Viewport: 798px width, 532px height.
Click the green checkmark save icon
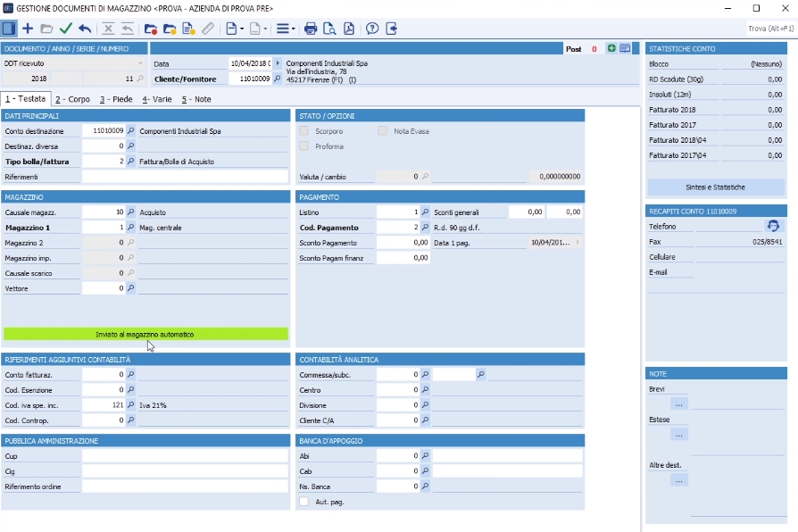[x=66, y=29]
